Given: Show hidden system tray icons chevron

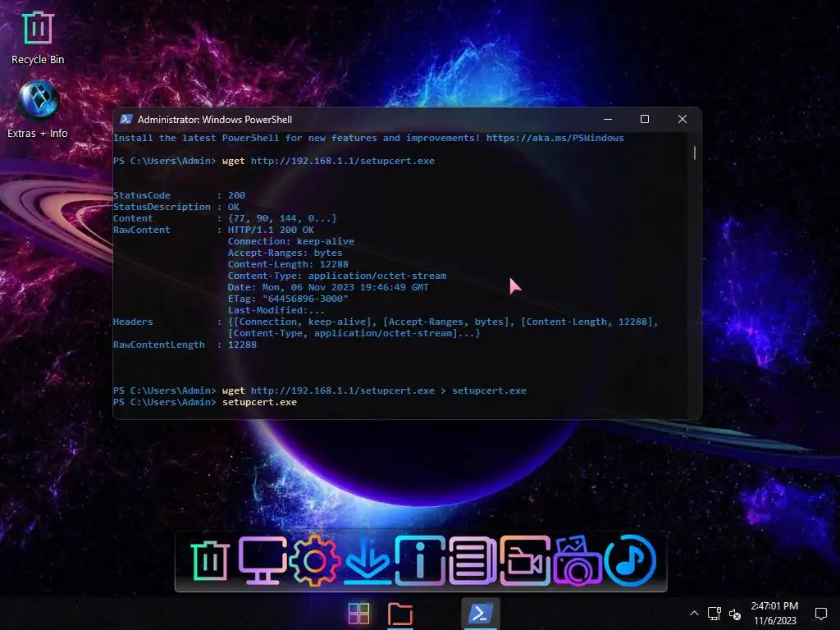Looking at the screenshot, I should [694, 614].
